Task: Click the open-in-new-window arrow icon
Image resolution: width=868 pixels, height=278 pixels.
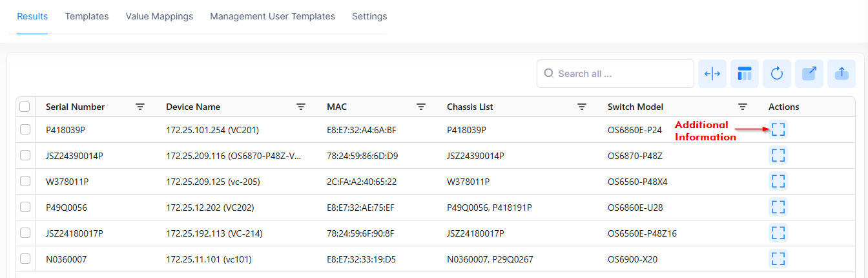Action: tap(809, 74)
